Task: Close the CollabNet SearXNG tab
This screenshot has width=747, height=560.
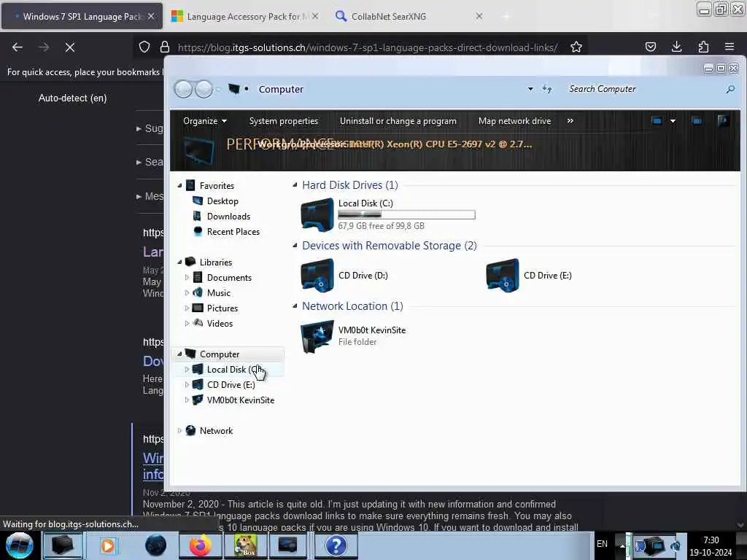Action: (479, 16)
